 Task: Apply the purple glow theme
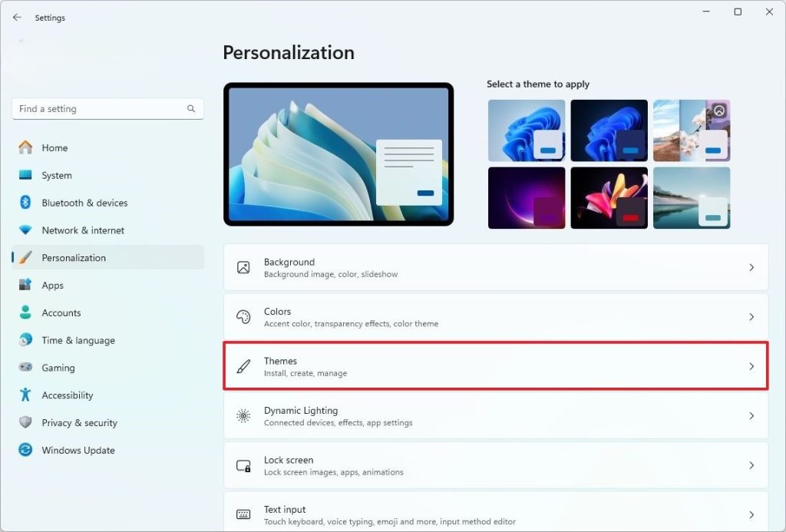pos(527,198)
